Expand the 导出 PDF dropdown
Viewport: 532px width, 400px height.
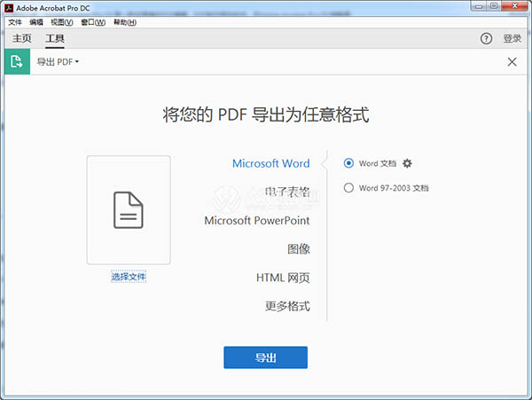click(58, 62)
